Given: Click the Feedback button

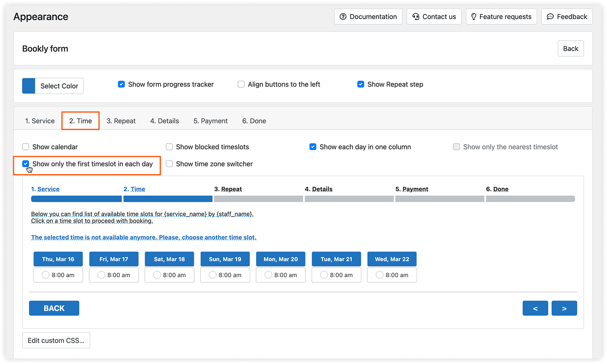Looking at the screenshot, I should (566, 16).
